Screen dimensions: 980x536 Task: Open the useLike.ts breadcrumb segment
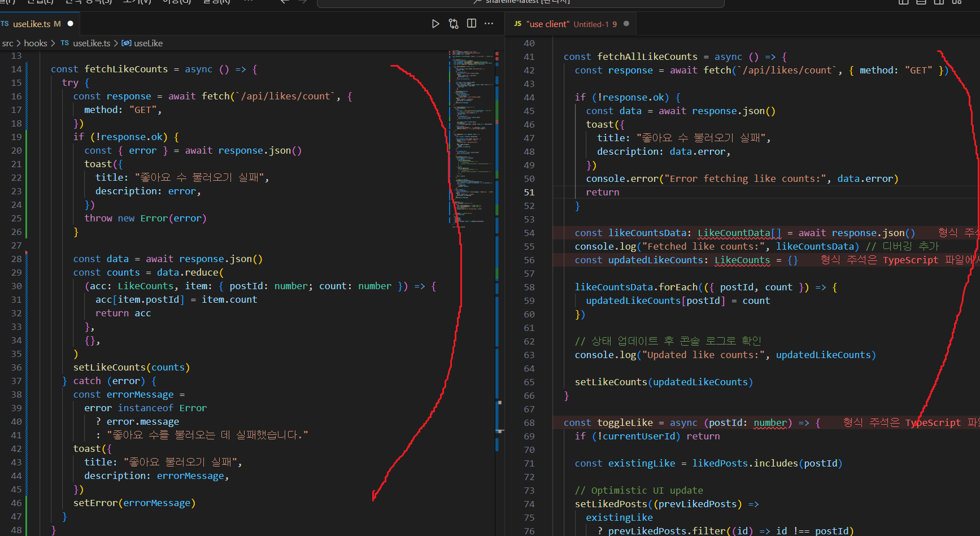[86, 43]
